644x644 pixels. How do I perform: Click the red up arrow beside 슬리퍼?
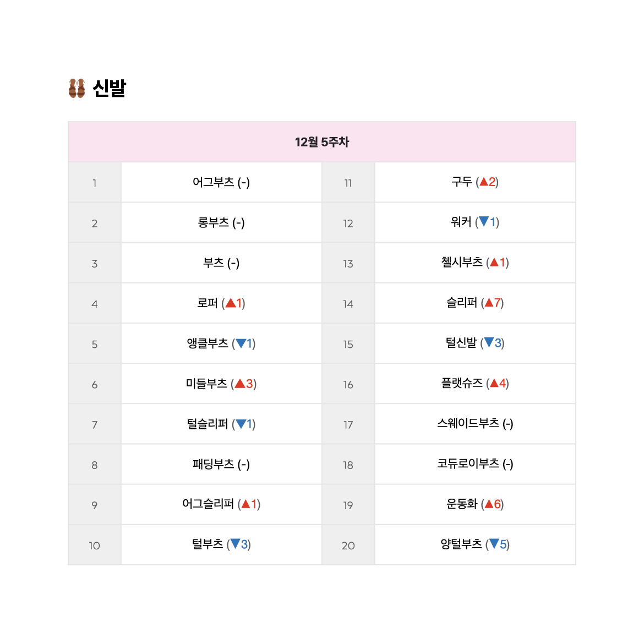pyautogui.click(x=489, y=303)
